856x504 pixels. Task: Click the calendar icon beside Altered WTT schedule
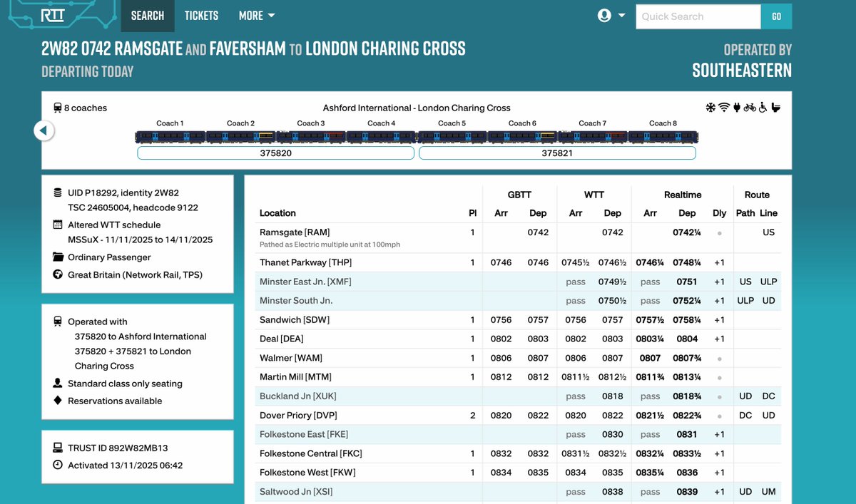(58, 225)
